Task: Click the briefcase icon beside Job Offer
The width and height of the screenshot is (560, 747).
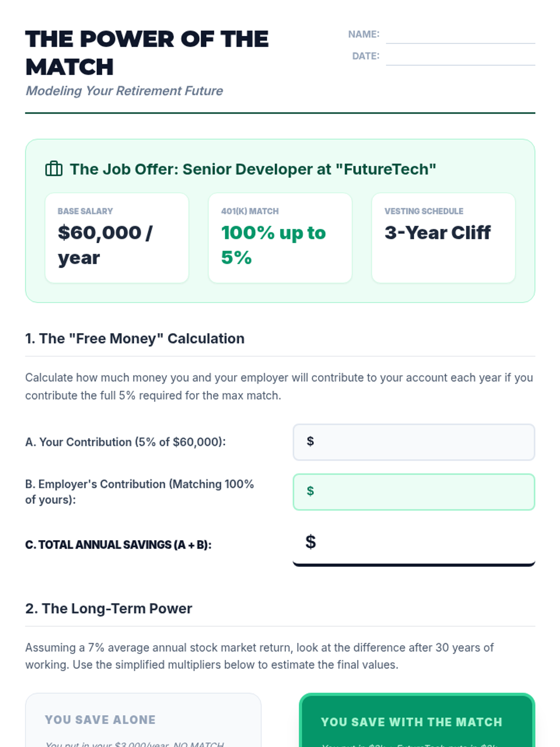Action: [54, 169]
